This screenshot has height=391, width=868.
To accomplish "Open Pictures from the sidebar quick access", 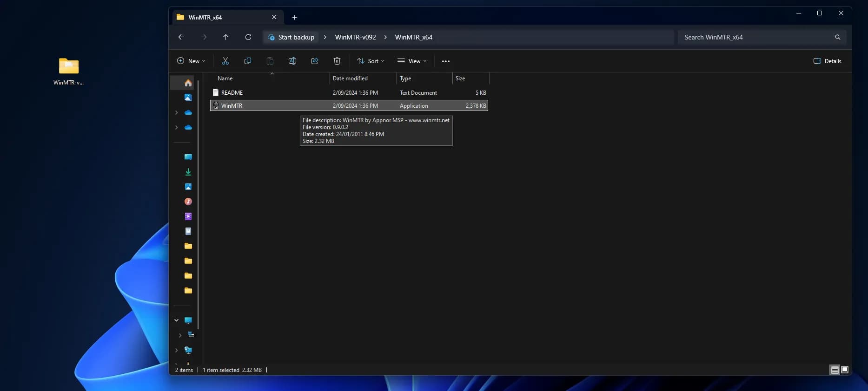I will (188, 187).
